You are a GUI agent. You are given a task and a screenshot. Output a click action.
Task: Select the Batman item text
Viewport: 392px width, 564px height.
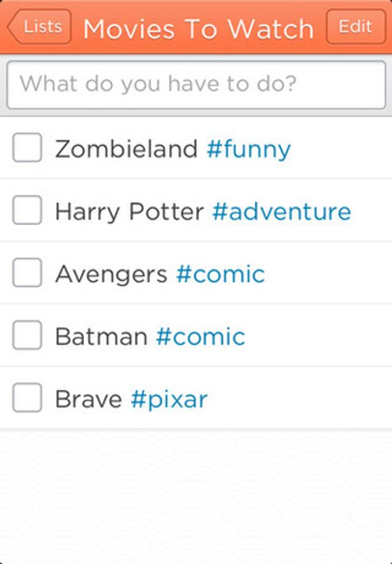tap(101, 337)
